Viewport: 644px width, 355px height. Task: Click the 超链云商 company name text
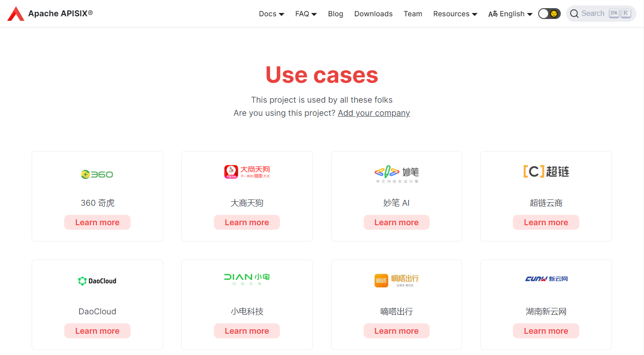point(546,203)
